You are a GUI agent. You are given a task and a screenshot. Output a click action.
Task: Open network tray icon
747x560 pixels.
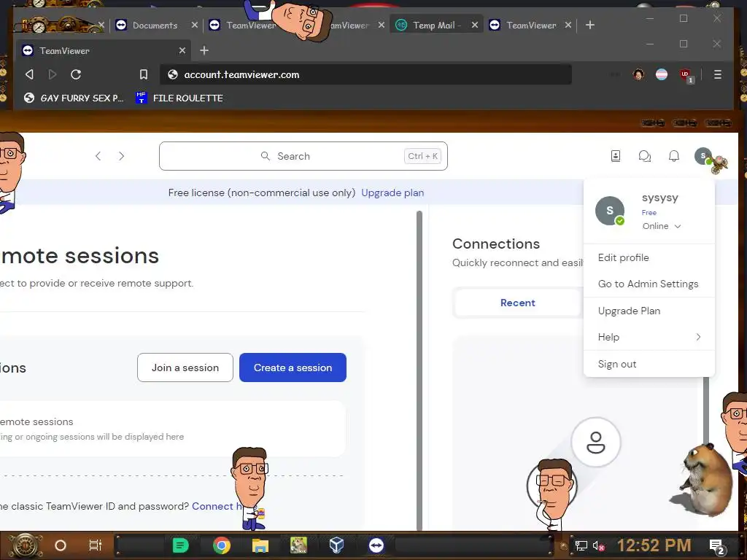pos(581,545)
